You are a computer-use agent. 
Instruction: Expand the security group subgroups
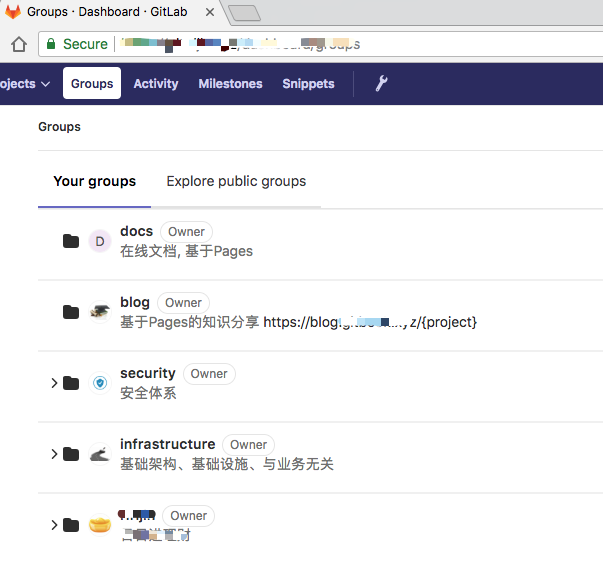pyautogui.click(x=54, y=383)
